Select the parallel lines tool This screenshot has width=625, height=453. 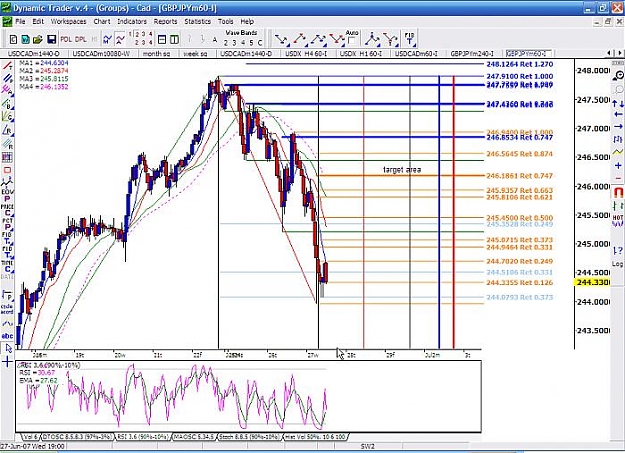point(7,78)
